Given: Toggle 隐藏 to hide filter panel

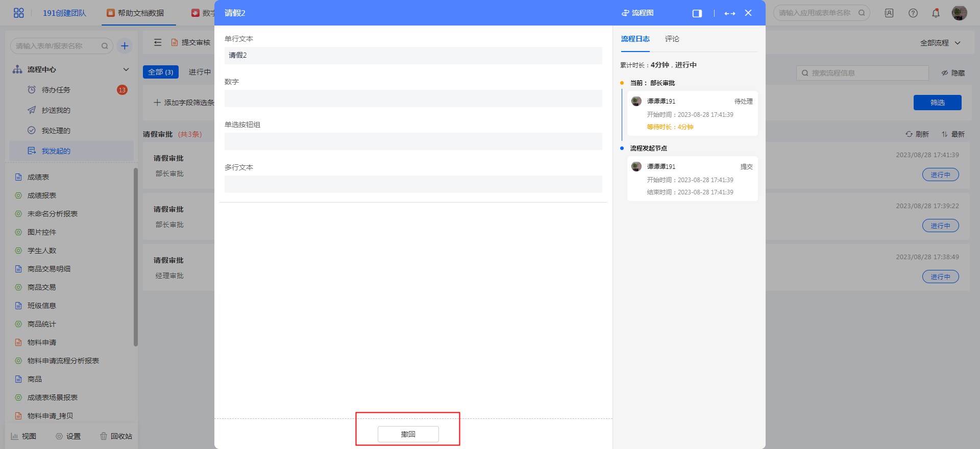Looking at the screenshot, I should click(x=953, y=73).
